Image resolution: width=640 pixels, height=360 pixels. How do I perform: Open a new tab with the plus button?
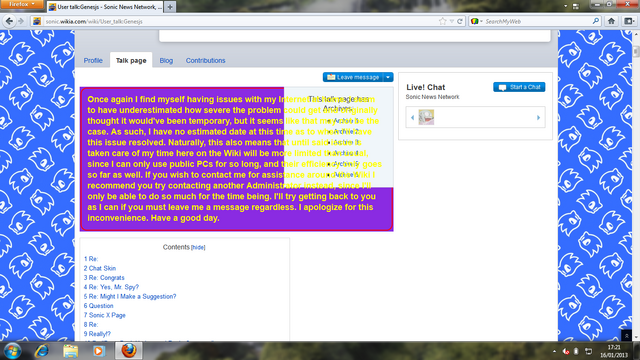tap(170, 7)
